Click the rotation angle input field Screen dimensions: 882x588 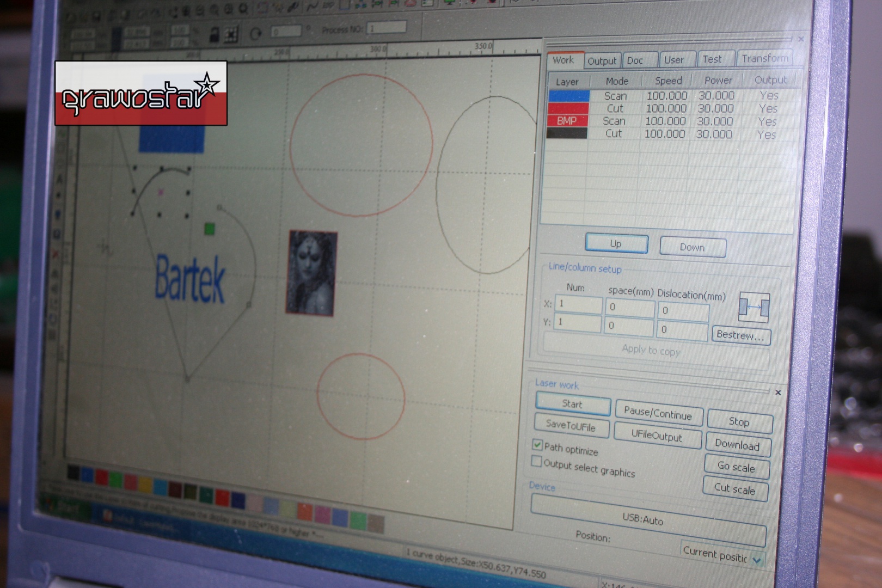coord(286,32)
